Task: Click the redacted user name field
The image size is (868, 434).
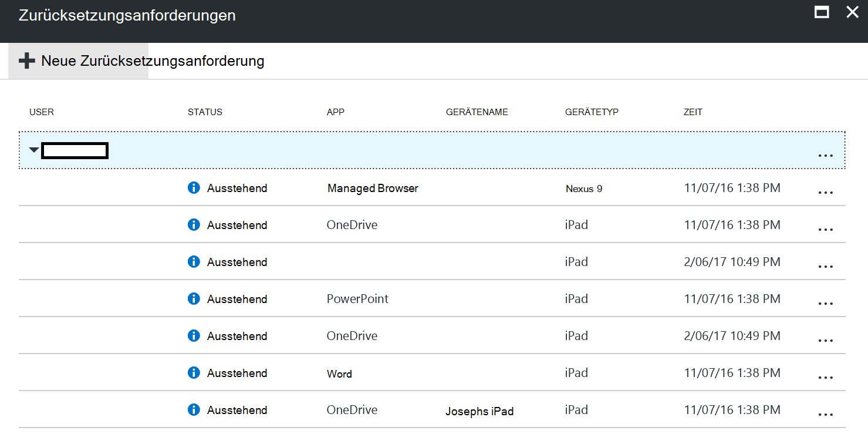Action: (x=75, y=150)
